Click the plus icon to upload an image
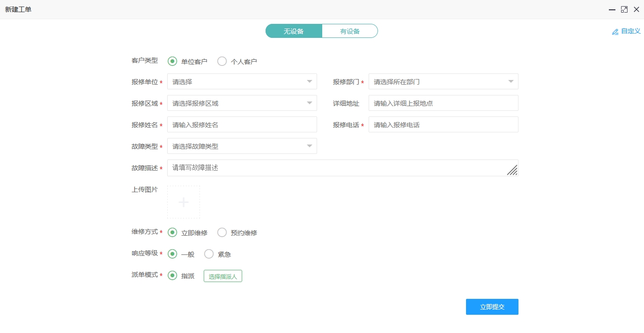 coord(183,202)
